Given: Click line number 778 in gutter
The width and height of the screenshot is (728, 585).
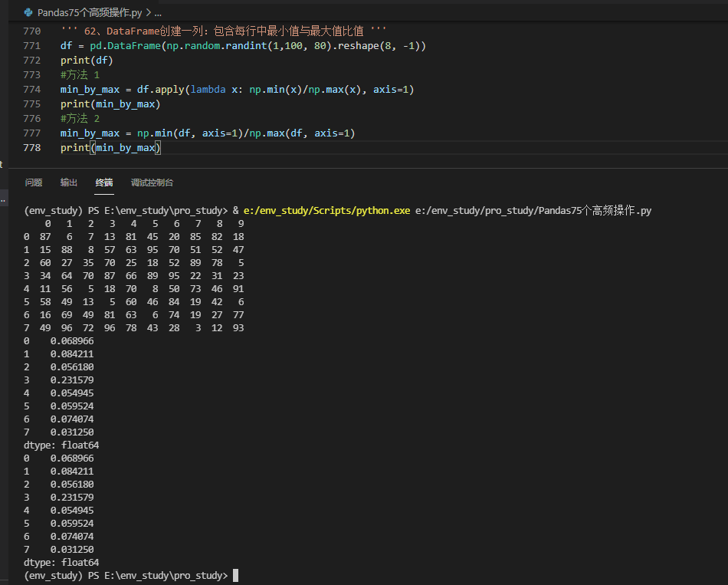Looking at the screenshot, I should (x=32, y=147).
